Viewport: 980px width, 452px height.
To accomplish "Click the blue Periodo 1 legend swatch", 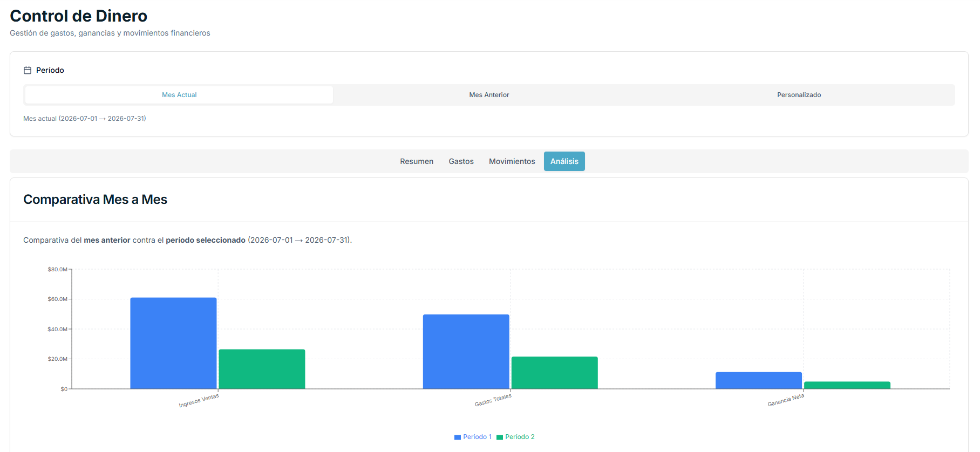I will [458, 437].
